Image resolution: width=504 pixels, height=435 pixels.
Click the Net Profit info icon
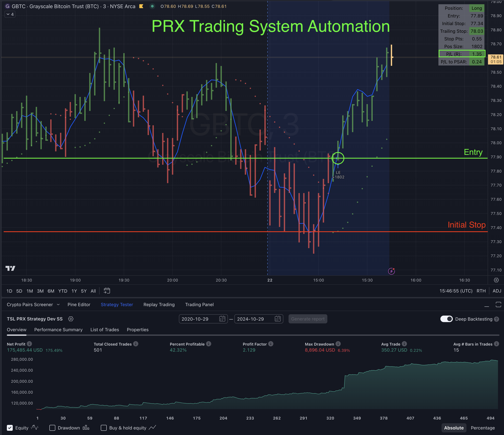(29, 344)
